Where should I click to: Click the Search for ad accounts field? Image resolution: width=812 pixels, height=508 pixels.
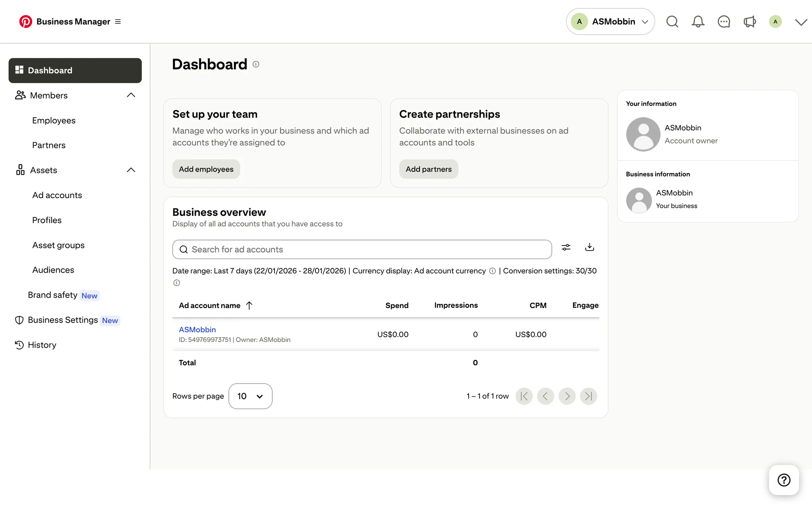[x=362, y=249]
